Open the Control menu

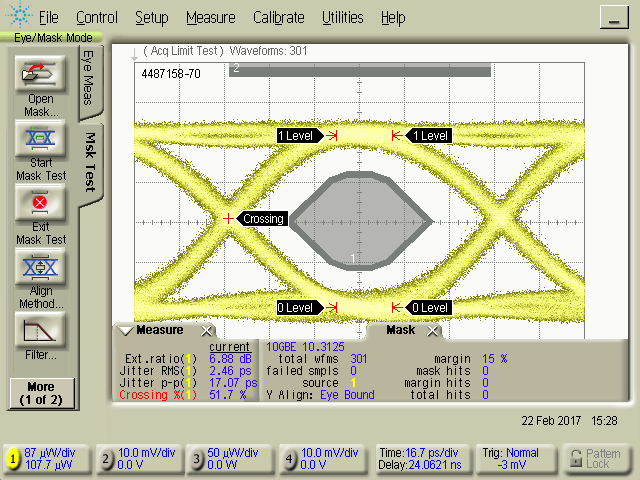(97, 18)
